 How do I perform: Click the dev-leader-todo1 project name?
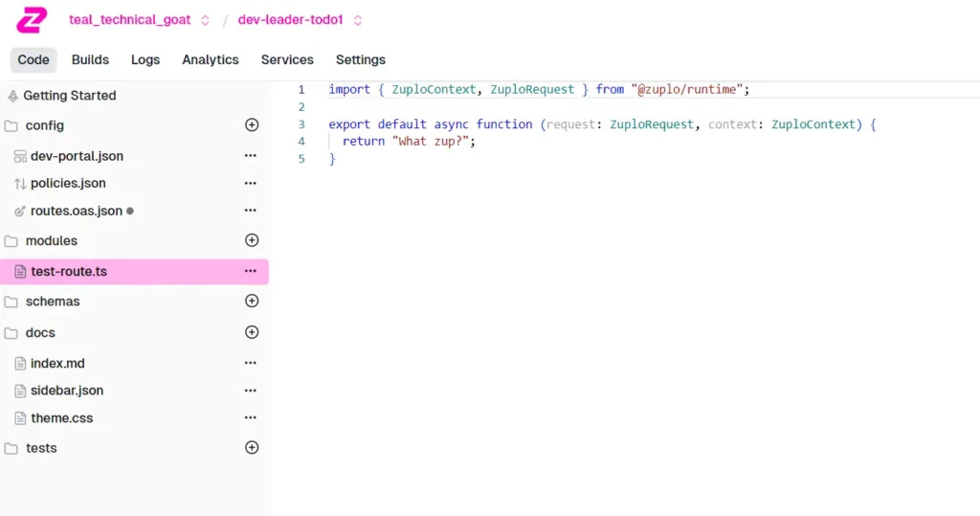[x=290, y=20]
